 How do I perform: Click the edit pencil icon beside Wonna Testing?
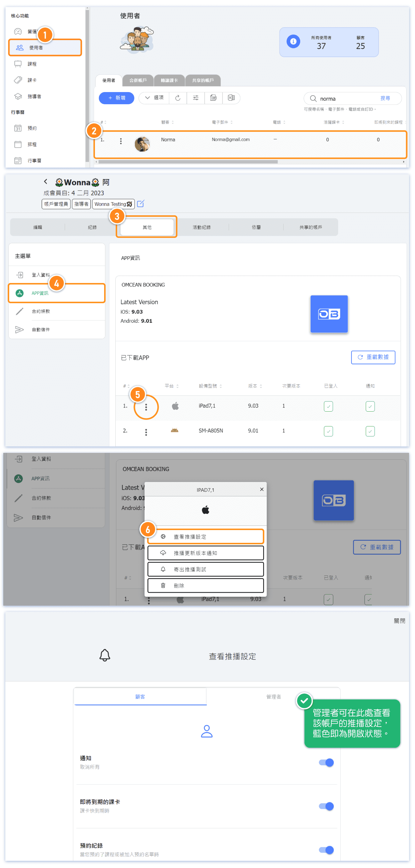(x=141, y=204)
